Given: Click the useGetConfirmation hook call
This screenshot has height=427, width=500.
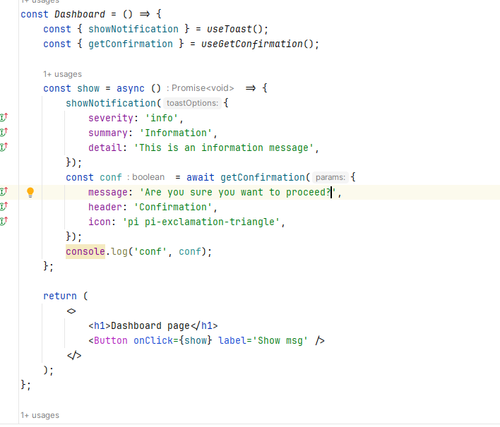Looking at the screenshot, I should [x=252, y=44].
